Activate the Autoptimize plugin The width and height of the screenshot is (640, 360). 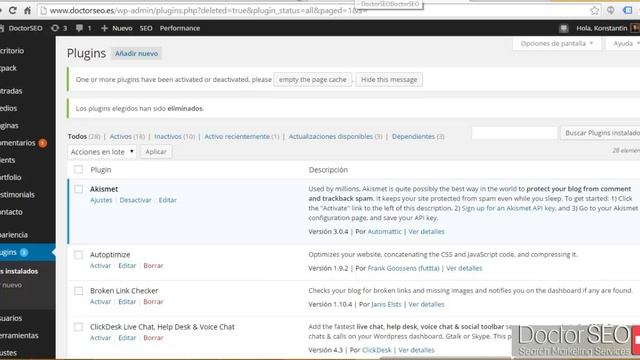pos(100,266)
